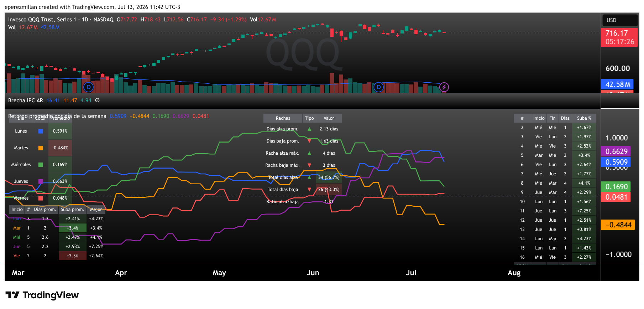Click the orange Martes color square
Viewport: 644px width, 309px height.
(41, 148)
